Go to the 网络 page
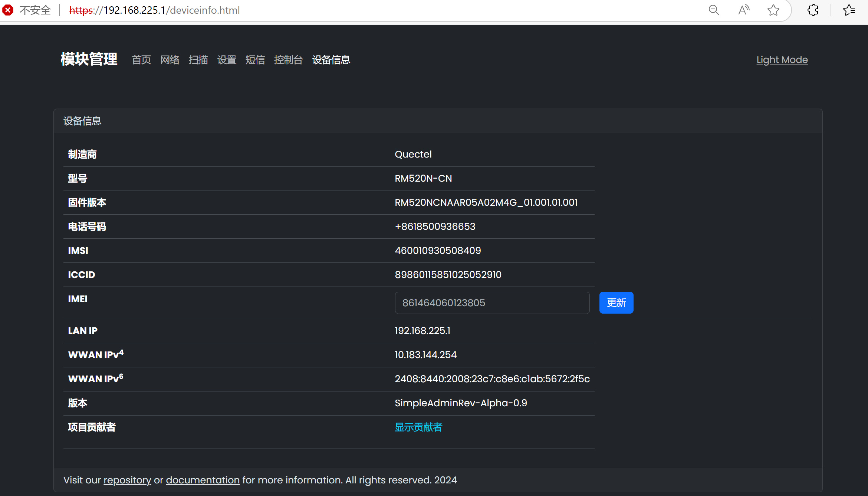Viewport: 868px width, 496px height. [x=170, y=60]
